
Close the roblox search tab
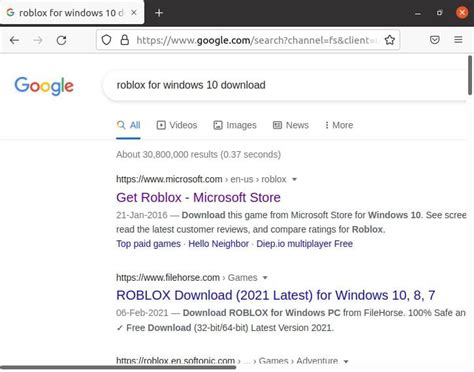point(134,13)
